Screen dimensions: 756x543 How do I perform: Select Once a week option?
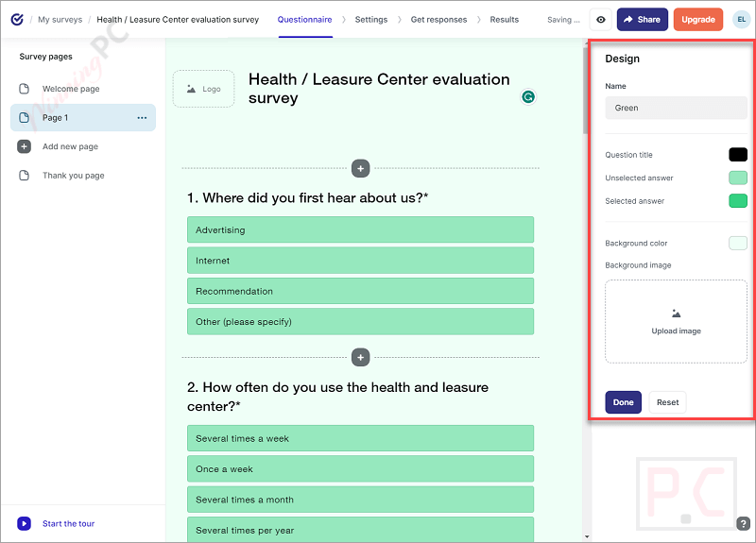click(x=361, y=468)
